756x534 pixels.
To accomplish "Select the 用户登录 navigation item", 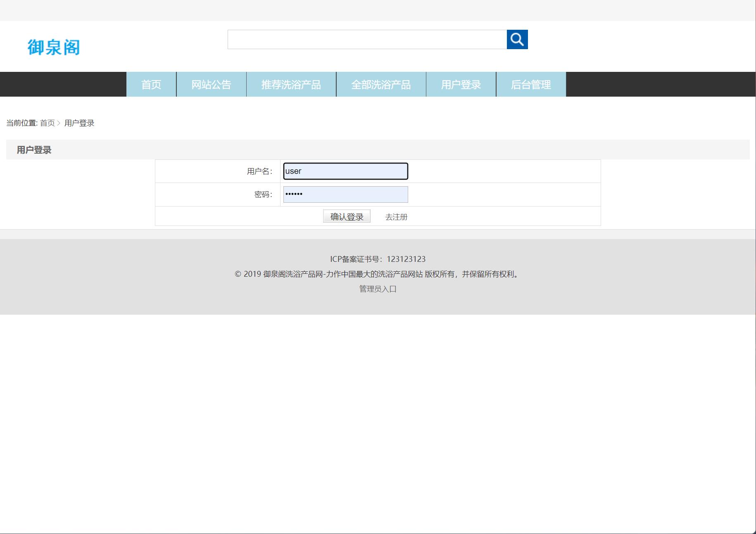I will click(x=461, y=84).
